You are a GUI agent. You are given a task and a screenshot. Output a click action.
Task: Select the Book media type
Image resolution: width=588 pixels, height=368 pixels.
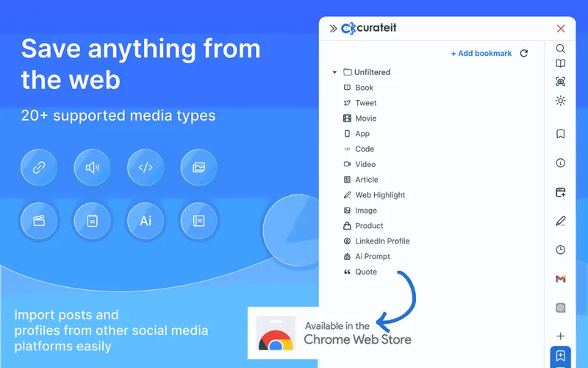click(359, 88)
